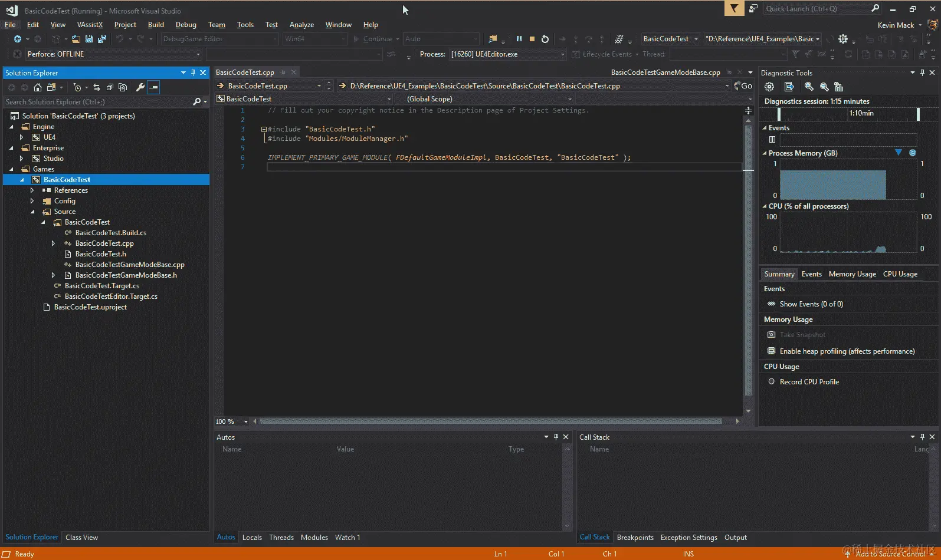Click the blue triangle GC marker legend

(x=899, y=153)
